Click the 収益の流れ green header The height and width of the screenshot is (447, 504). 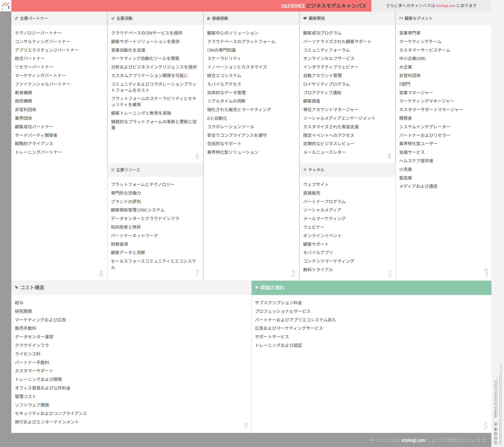pos(371,288)
